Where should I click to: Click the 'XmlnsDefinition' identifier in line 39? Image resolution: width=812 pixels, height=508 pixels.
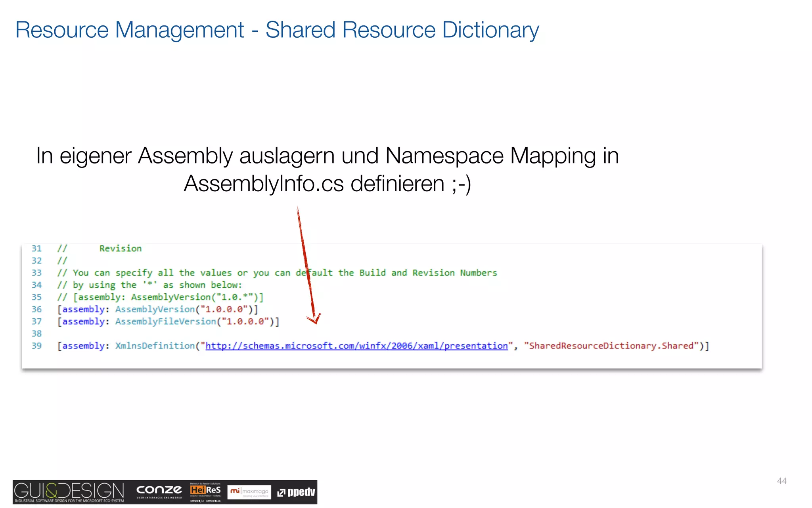coord(155,346)
